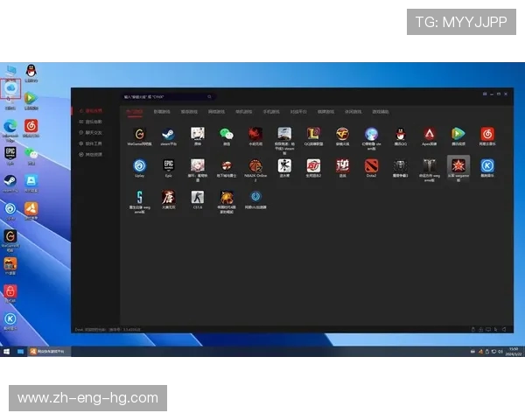Open the red NetEase Cloud Music tile in grid
Screen dimensions: 525x420
tap(487, 134)
